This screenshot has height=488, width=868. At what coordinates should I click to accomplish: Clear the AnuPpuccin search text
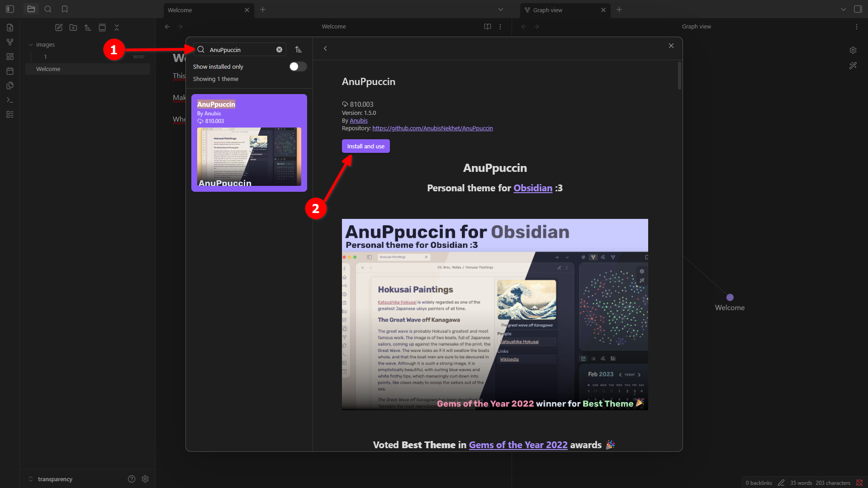tap(279, 50)
